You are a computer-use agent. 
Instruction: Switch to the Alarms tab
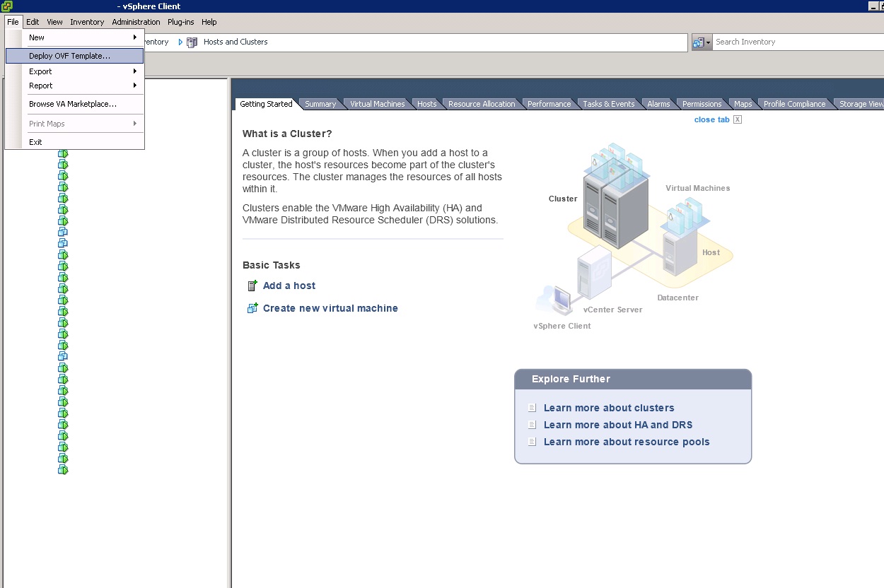[658, 104]
